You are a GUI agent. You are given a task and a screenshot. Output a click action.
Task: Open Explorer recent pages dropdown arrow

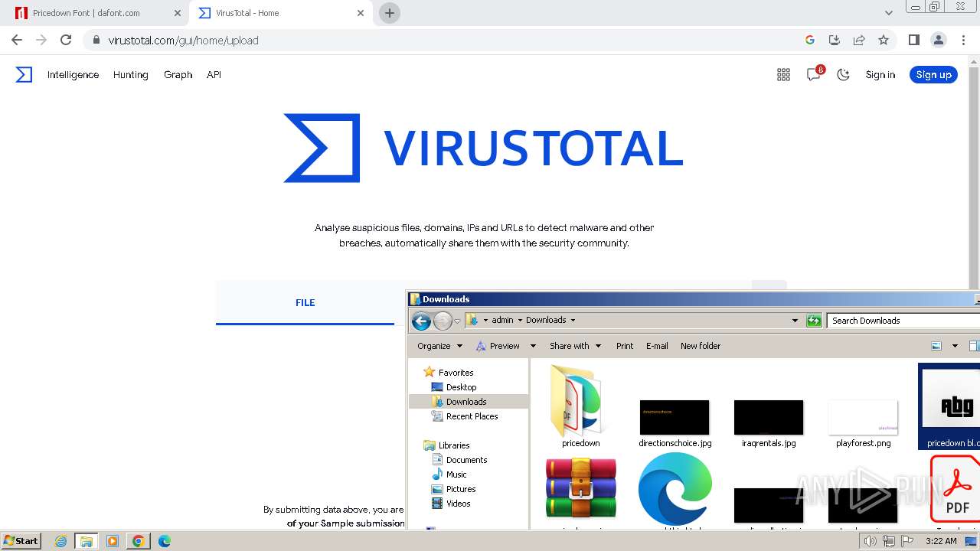(x=457, y=321)
